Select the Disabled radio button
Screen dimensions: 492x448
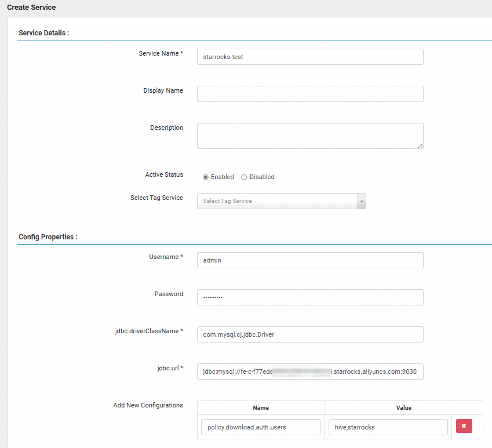pos(244,177)
